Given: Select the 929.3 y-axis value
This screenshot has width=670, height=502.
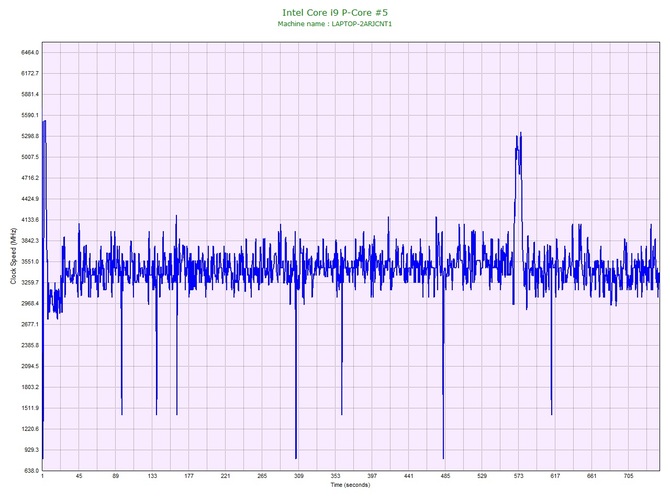Looking at the screenshot, I should (x=31, y=450).
